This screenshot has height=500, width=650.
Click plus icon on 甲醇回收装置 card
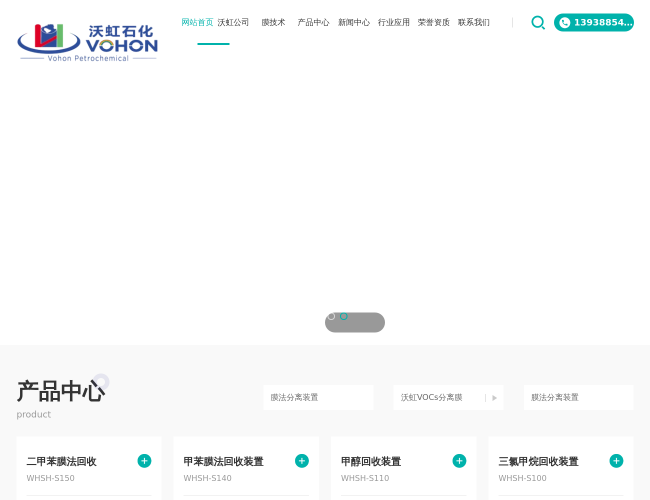click(459, 461)
